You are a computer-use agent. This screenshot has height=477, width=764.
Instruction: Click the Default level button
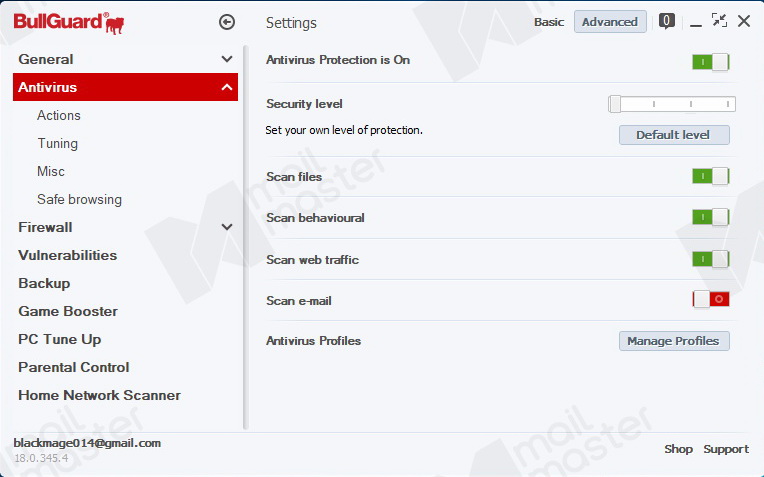(674, 135)
